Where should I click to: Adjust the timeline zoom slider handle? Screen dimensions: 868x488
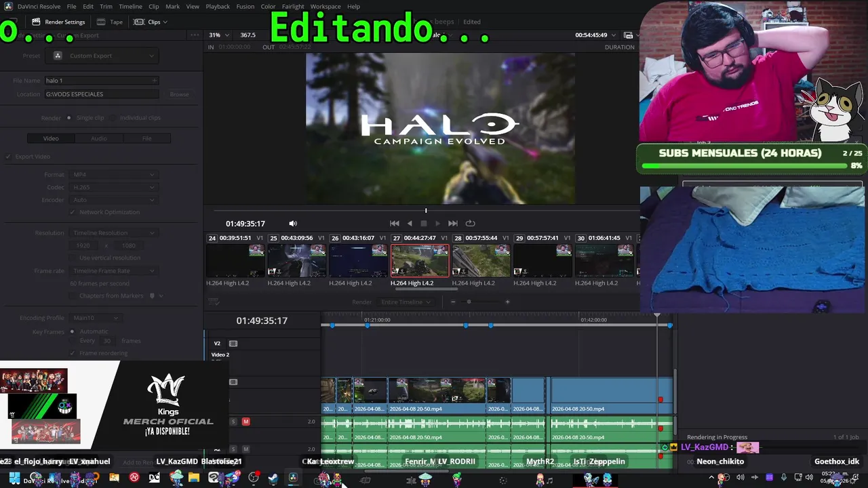coord(469,302)
